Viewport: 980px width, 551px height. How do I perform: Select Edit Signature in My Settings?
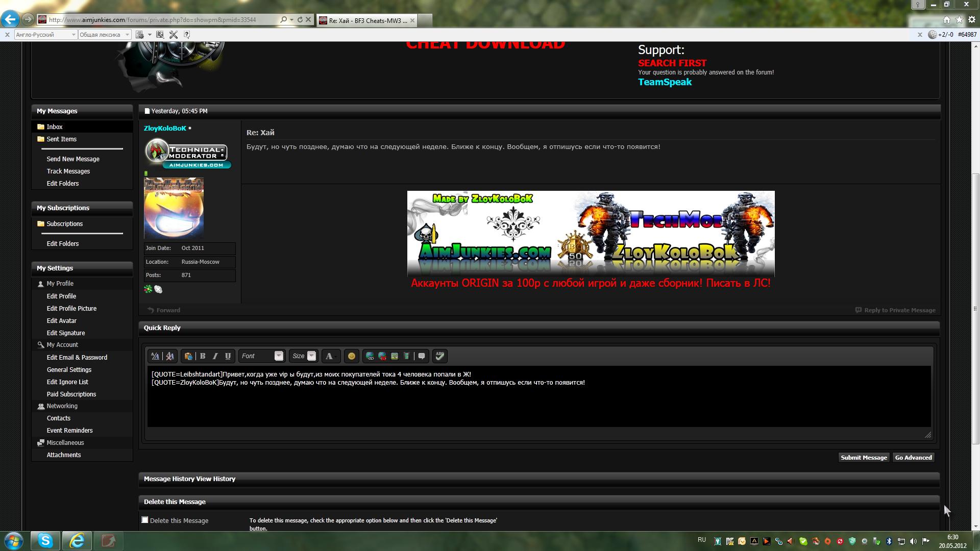[x=66, y=333]
